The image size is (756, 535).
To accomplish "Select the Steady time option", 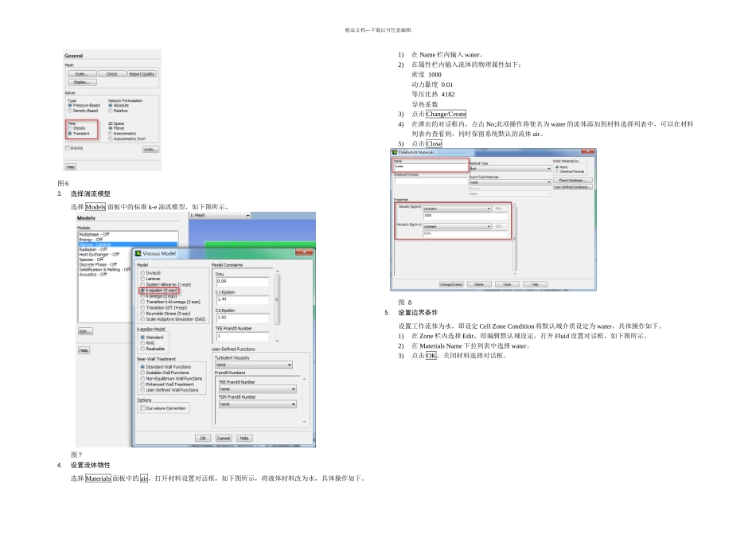I will pos(70,128).
